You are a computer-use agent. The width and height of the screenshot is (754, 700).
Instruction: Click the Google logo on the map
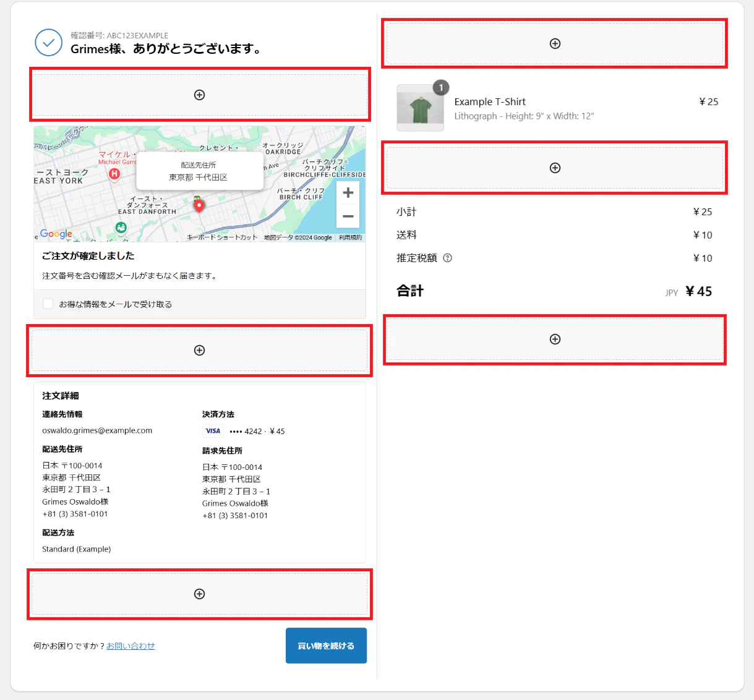(56, 234)
